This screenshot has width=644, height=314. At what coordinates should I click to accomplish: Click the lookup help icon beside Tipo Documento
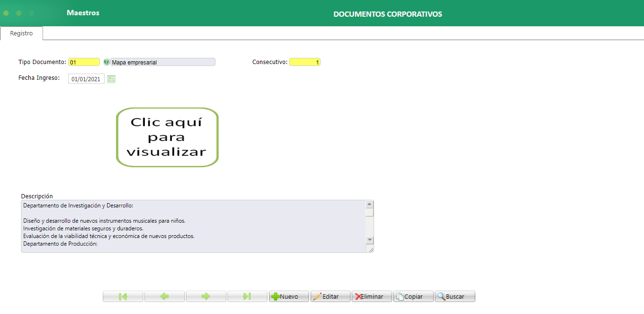[x=106, y=62]
